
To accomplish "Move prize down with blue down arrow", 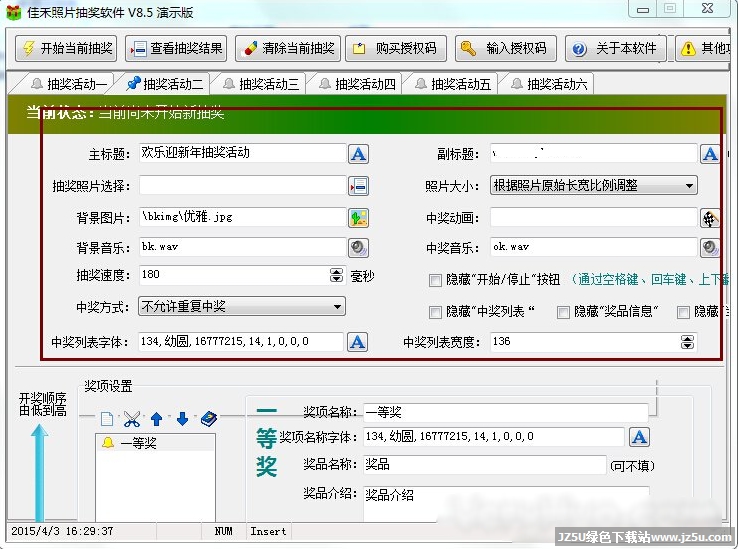I will coord(182,419).
